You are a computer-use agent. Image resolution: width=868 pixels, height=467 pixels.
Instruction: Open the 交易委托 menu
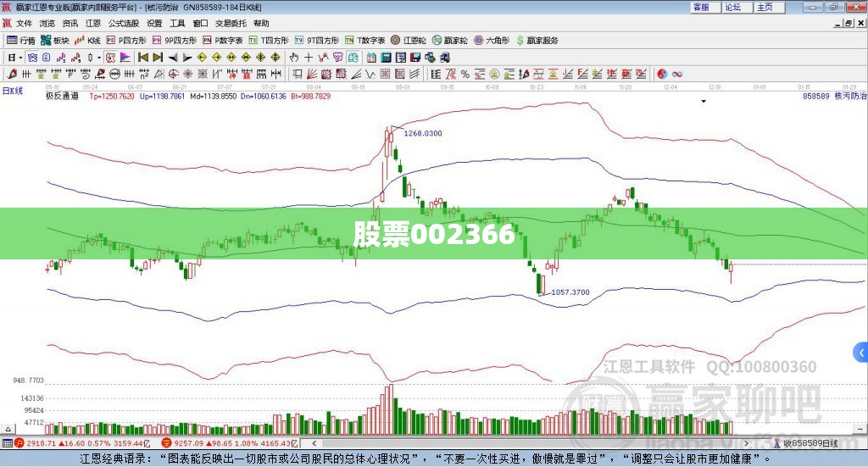coord(231,23)
